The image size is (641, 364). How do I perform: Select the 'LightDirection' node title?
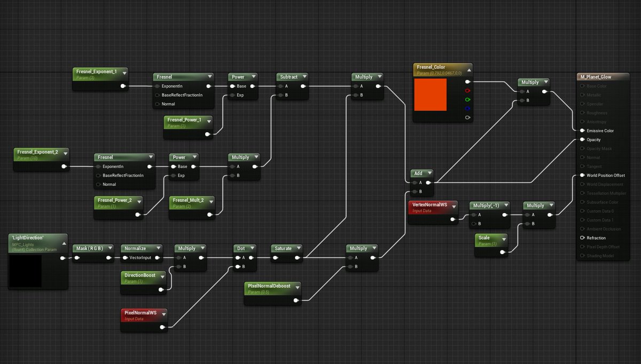[29, 237]
